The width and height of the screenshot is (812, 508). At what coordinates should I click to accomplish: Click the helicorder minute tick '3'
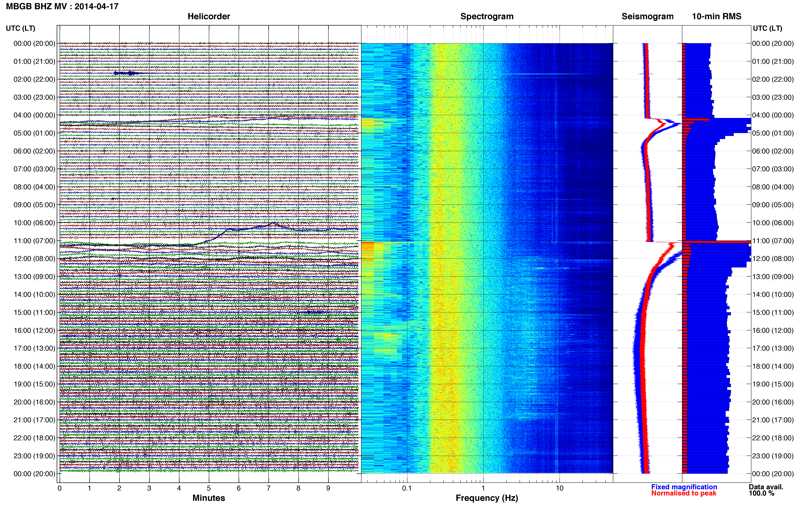(x=149, y=488)
